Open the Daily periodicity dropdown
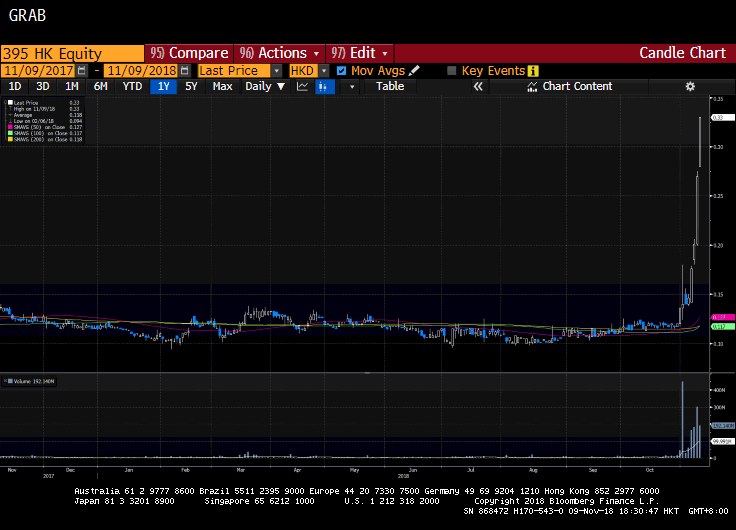Screen dimensions: 736x530 (264, 87)
